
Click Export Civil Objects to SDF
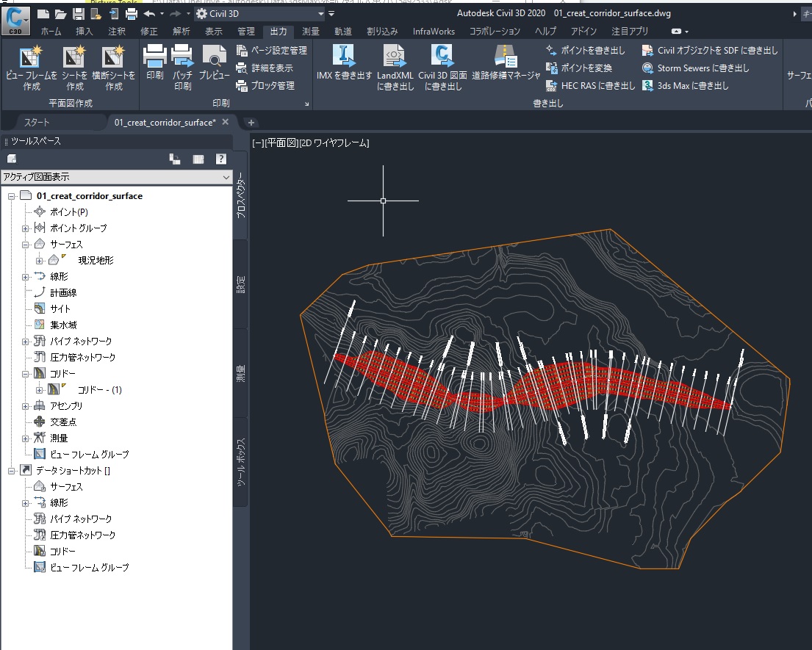click(709, 50)
